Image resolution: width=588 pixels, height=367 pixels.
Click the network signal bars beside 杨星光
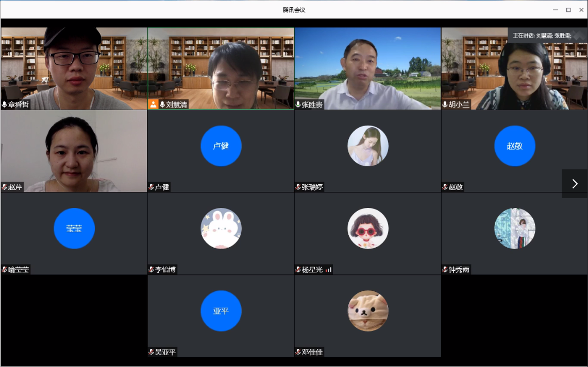tap(328, 269)
